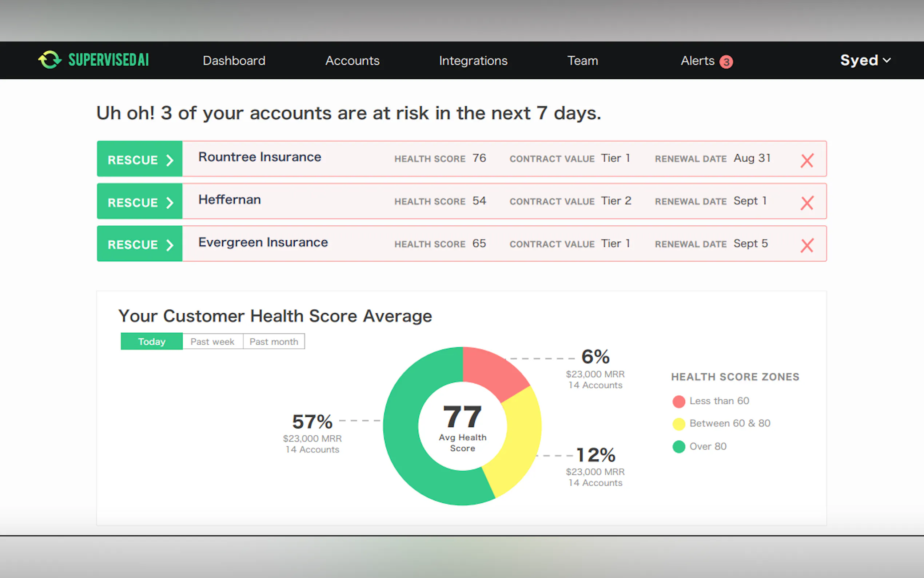Dismiss the Rountree Insurance alert with X
Viewport: 924px width, 578px height.
[x=807, y=161]
